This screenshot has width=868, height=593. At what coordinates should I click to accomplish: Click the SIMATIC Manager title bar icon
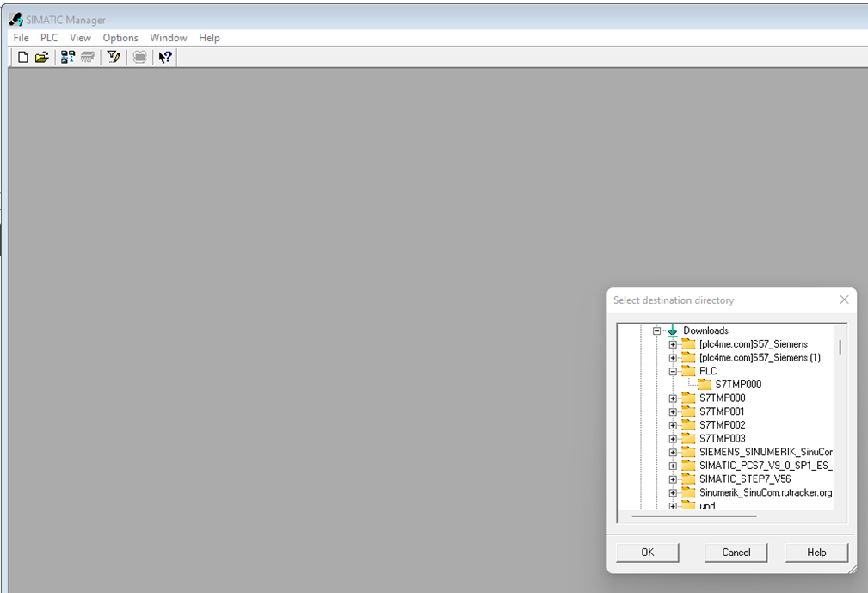click(15, 20)
